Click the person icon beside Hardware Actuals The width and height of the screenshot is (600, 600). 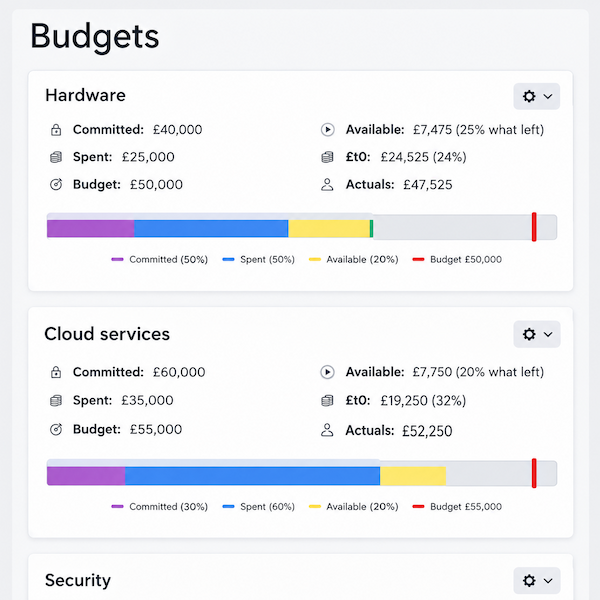327,184
